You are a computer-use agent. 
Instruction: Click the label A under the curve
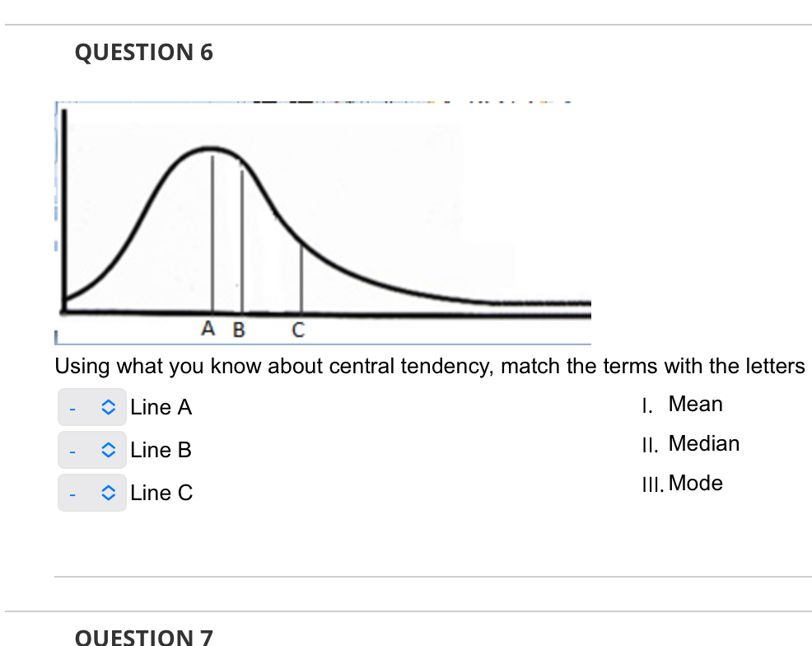coord(208,328)
